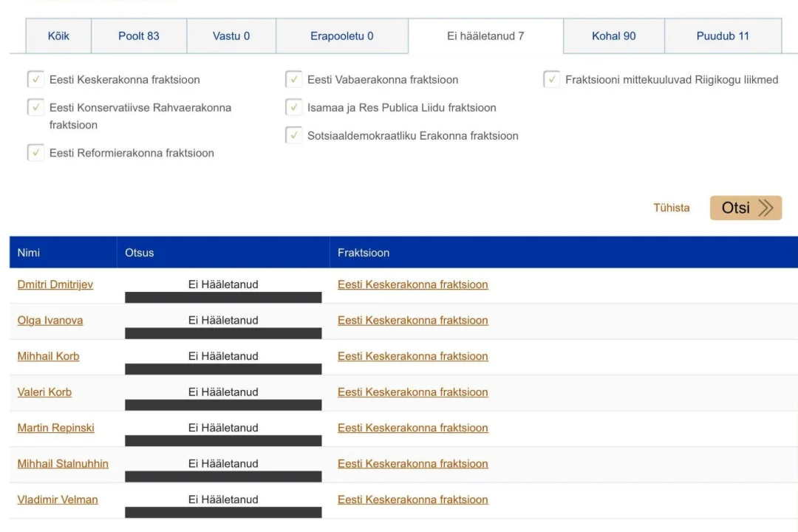Uncheck Eesti Keskerakonna fraktsioon checkbox

pyautogui.click(x=35, y=80)
